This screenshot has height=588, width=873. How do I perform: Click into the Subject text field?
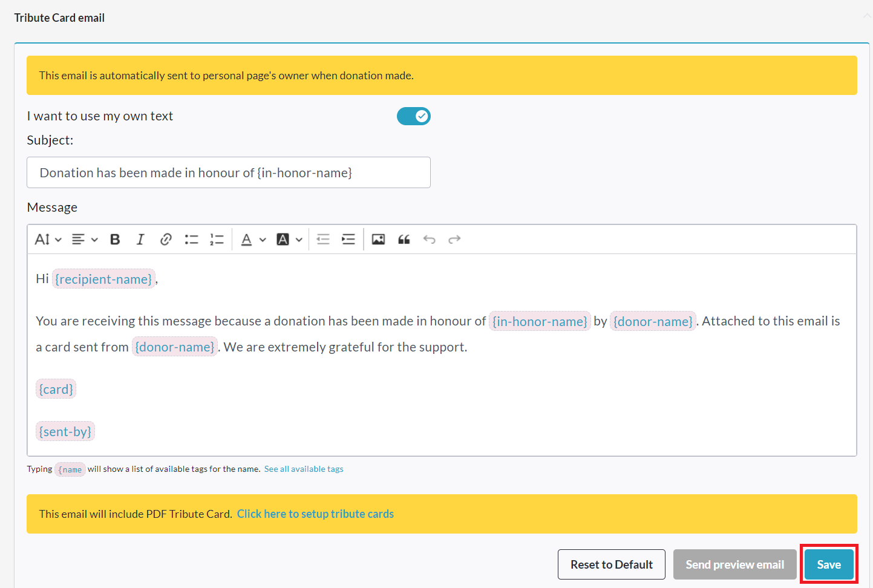229,172
